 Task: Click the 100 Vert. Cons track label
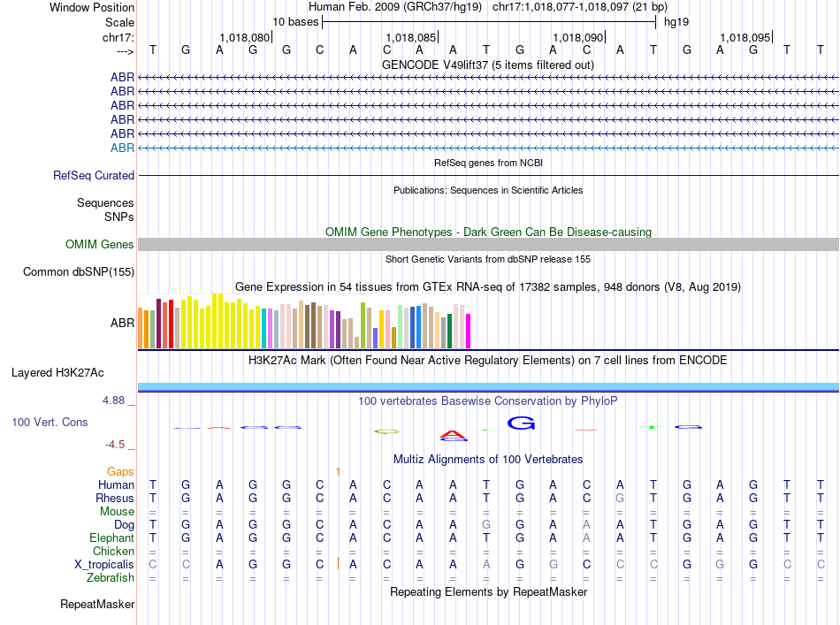[50, 422]
